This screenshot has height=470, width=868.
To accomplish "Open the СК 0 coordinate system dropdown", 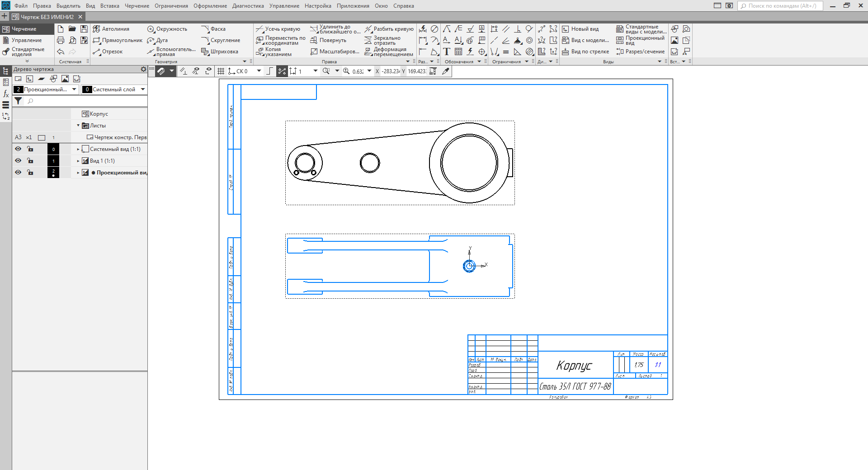I will coord(259,71).
